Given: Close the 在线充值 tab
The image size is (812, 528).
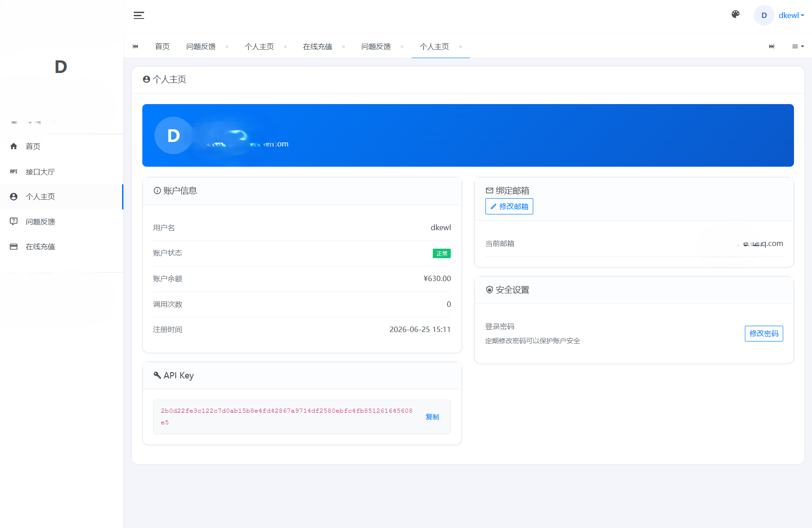Looking at the screenshot, I should [x=344, y=46].
